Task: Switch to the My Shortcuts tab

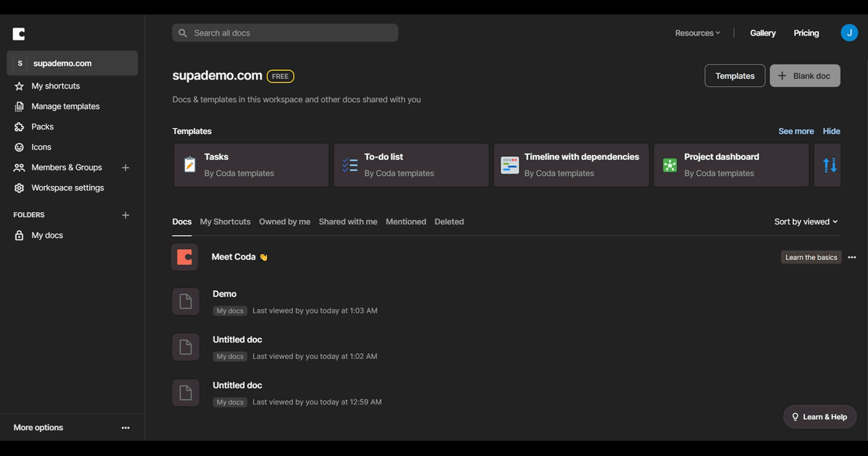Action: tap(225, 221)
